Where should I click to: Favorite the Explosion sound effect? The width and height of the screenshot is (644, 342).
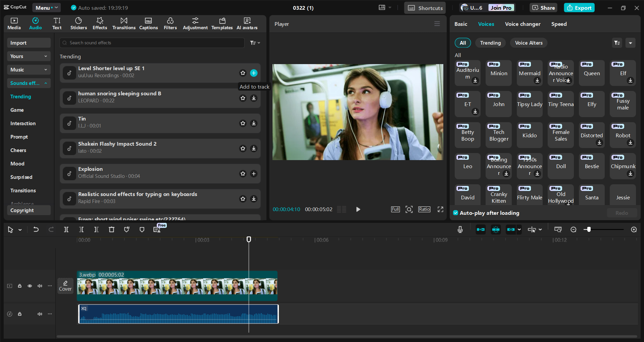[x=243, y=174]
